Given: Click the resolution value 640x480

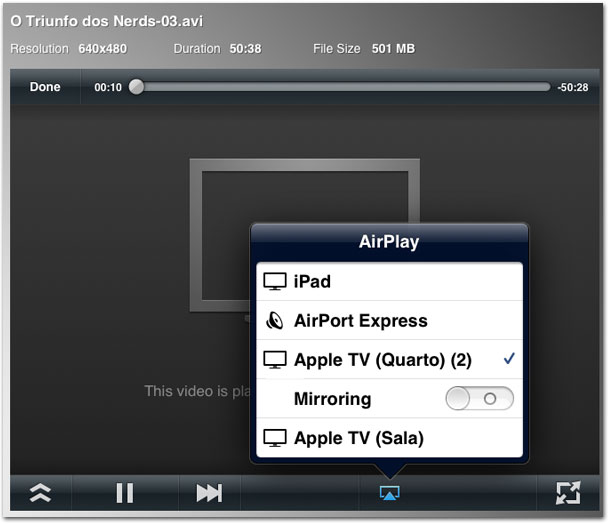Looking at the screenshot, I should click(x=103, y=49).
